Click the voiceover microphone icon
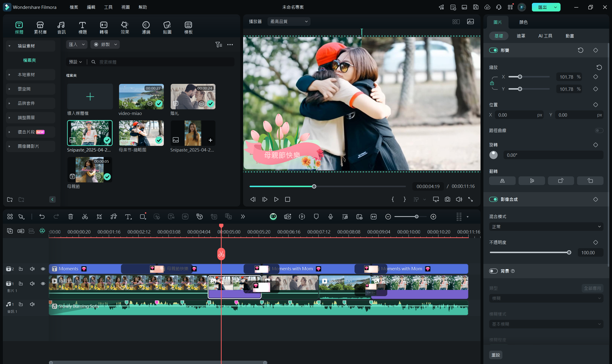Screen dimensions: 612x364 click(331, 217)
